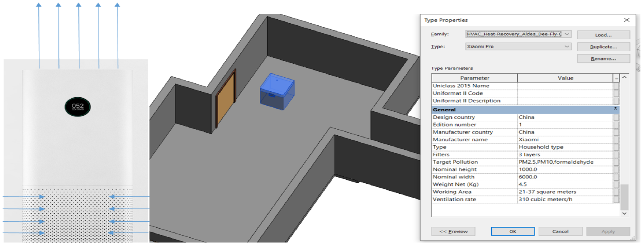
Task: Open the Preview pane button
Action: [453, 231]
